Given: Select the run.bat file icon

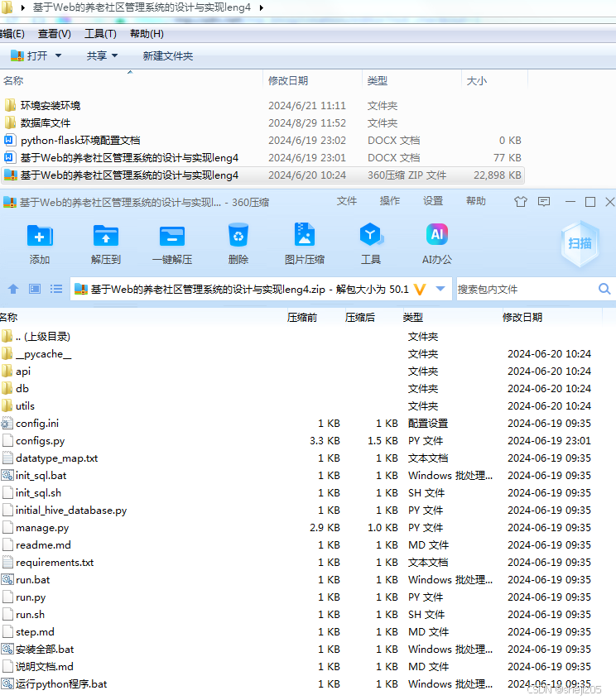Looking at the screenshot, I should 7,580.
